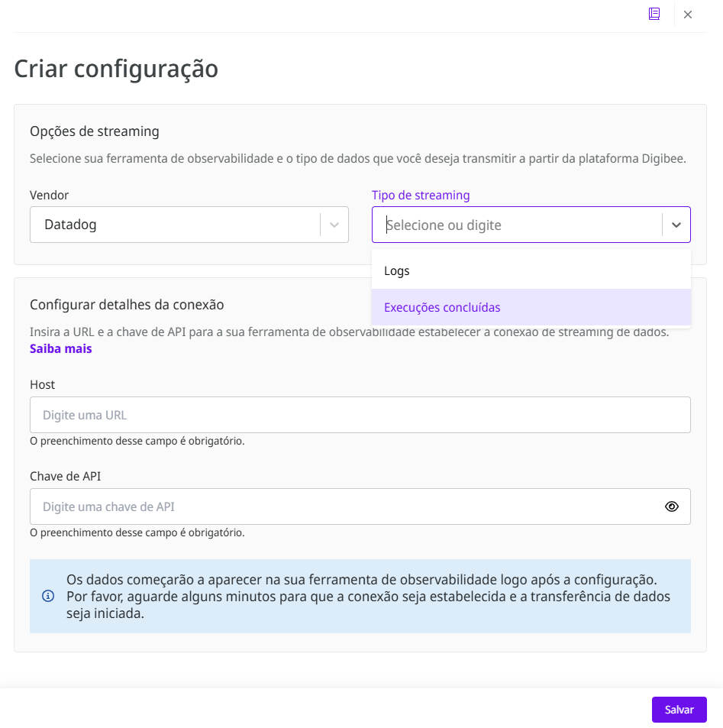Click the Configurar detalhes da conexão heading
The height and width of the screenshot is (728, 723).
[x=127, y=304]
